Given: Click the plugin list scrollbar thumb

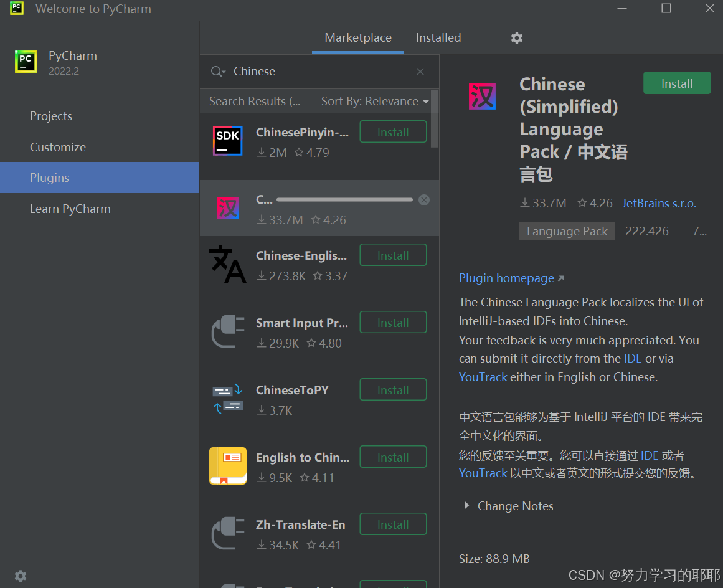Looking at the screenshot, I should (434, 119).
